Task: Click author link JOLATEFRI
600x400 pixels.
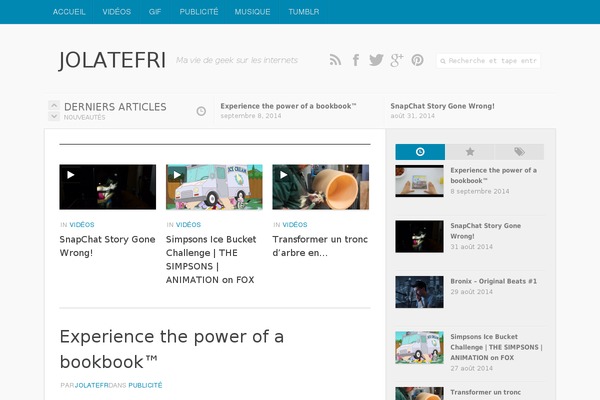Action: point(91,385)
